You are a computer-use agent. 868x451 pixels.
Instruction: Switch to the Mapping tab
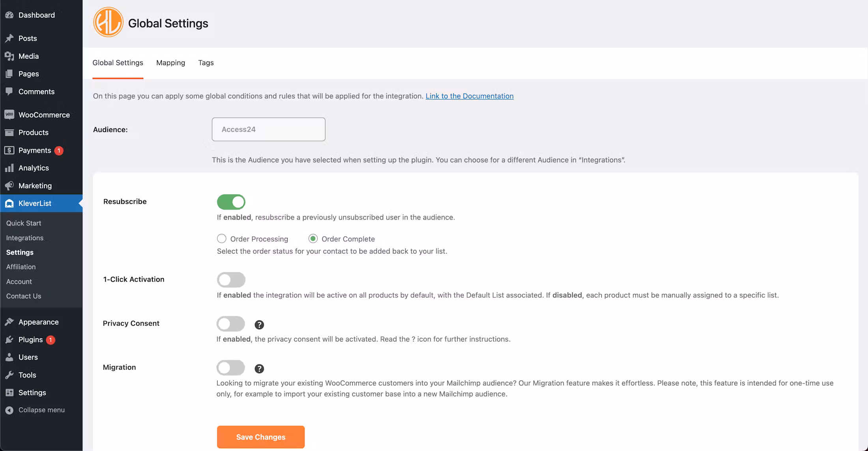coord(170,63)
